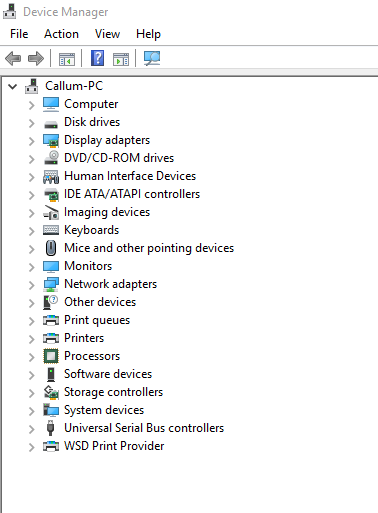
Task: Expand the Print queues category
Action: [31, 321]
